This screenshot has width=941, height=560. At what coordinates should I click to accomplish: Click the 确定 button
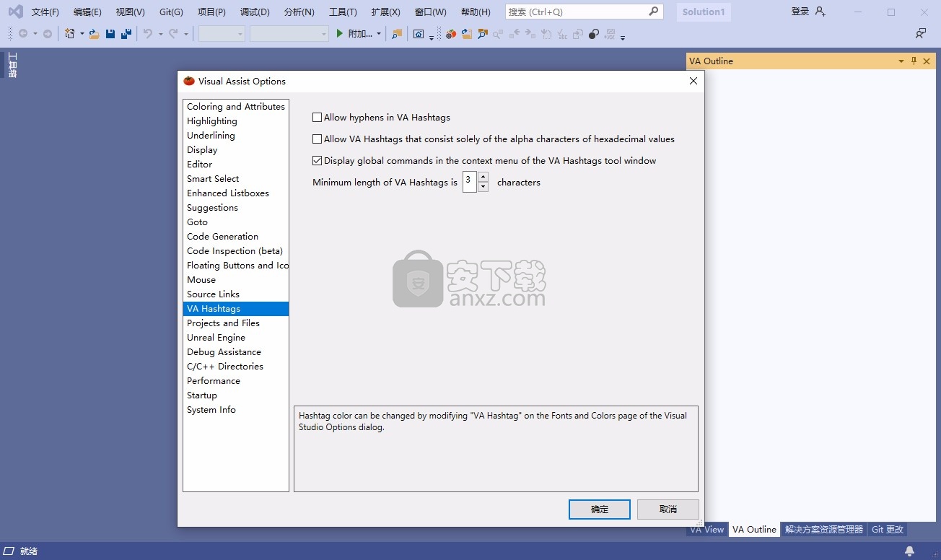tap(600, 509)
